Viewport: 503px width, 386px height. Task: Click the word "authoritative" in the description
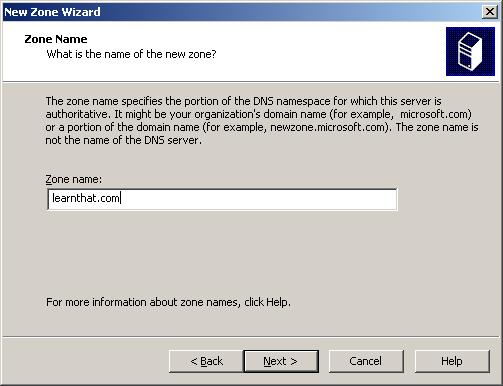tap(77, 114)
